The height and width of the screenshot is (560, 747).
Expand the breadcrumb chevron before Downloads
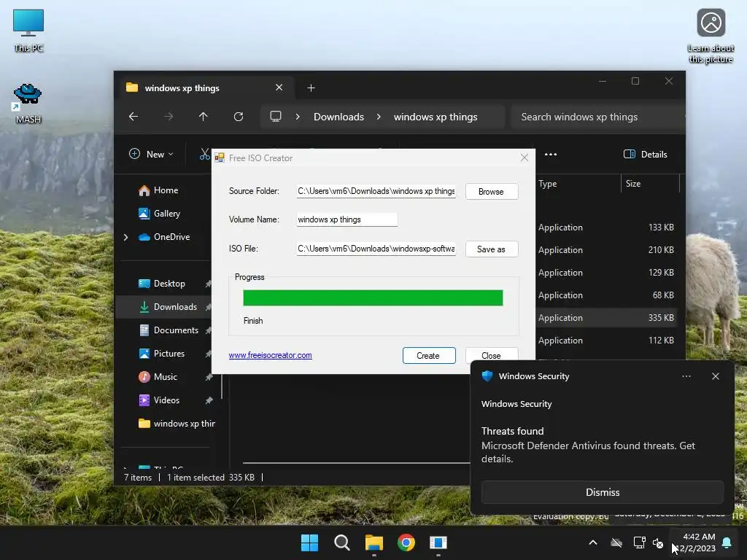(x=298, y=117)
